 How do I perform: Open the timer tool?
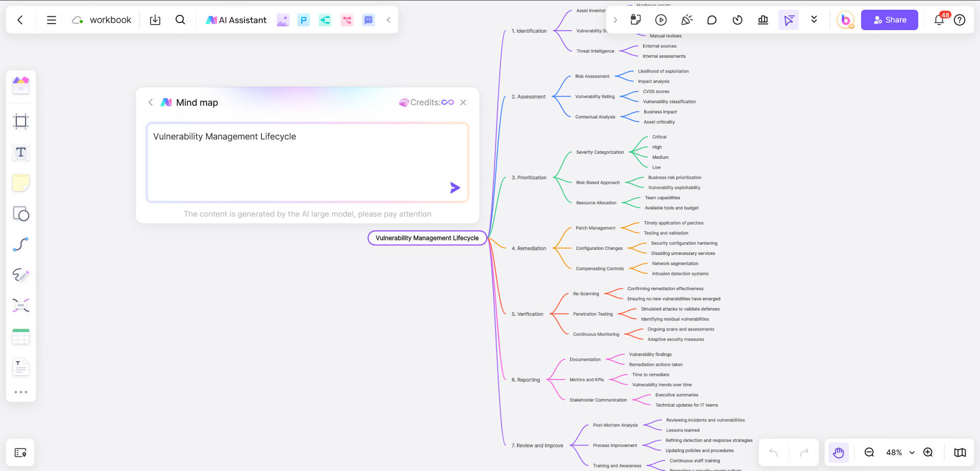[x=737, y=19]
